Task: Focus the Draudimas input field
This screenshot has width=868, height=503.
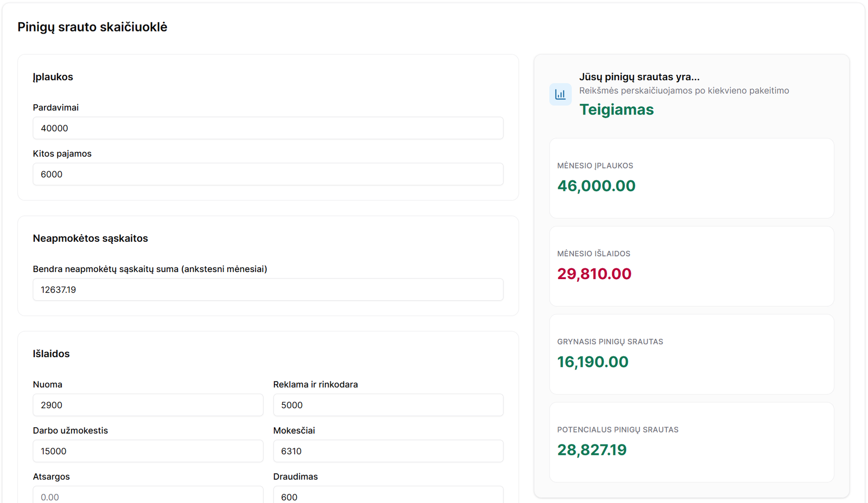Action: pyautogui.click(x=388, y=495)
